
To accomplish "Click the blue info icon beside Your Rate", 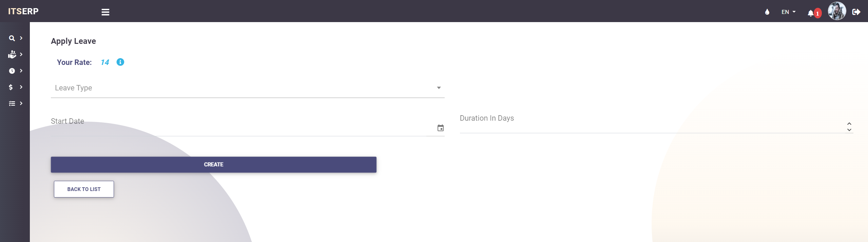I will pos(120,62).
